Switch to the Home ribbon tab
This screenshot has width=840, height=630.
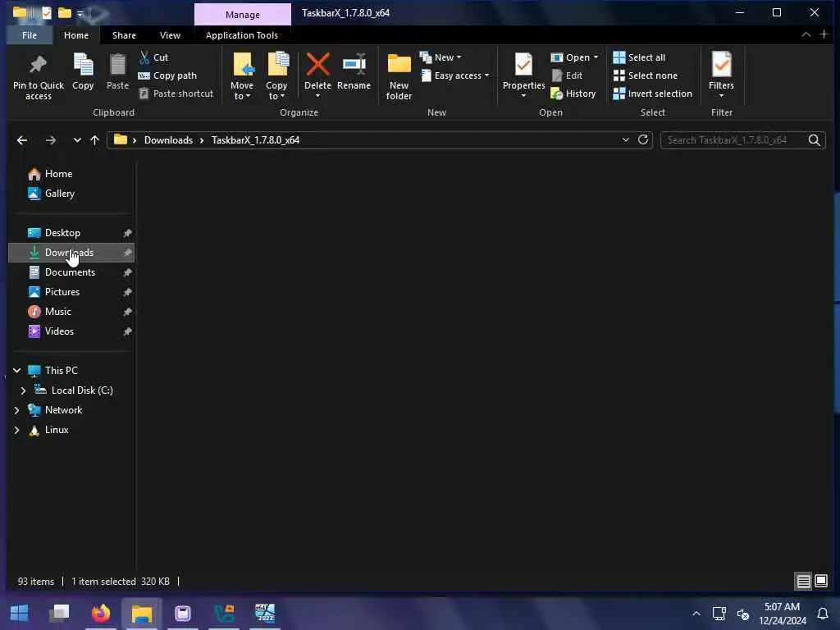coord(76,35)
